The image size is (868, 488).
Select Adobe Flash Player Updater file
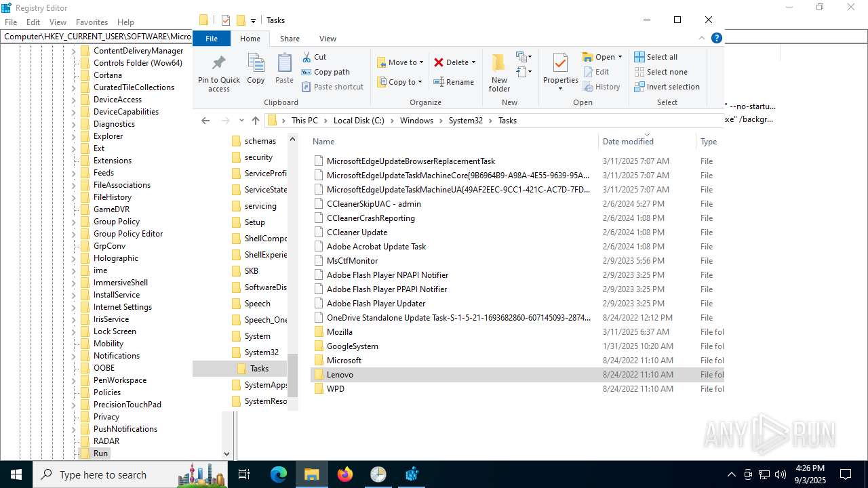(x=376, y=304)
